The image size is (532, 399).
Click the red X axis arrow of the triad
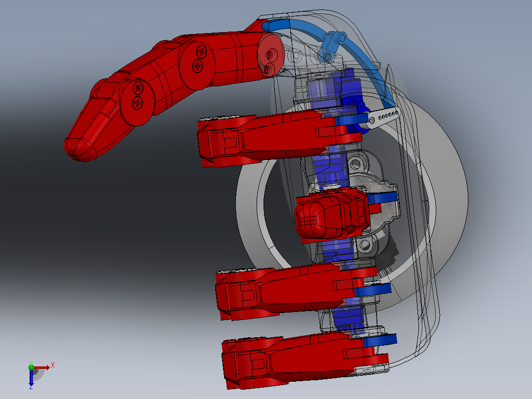[x=42, y=367]
